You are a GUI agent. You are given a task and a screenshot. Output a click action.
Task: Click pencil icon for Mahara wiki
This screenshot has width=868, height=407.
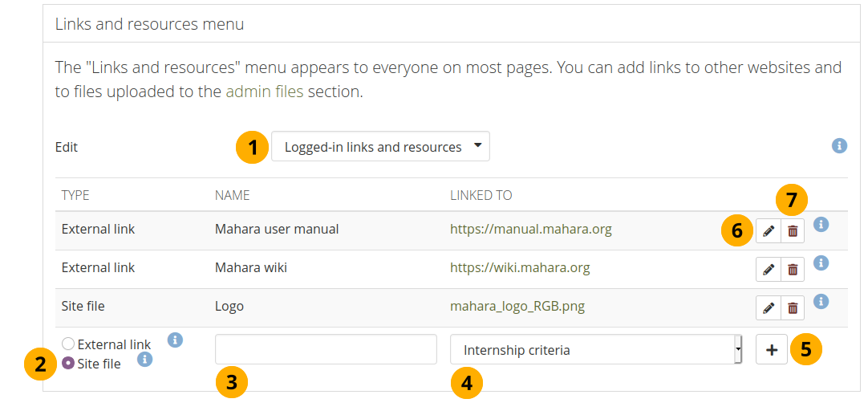[769, 269]
